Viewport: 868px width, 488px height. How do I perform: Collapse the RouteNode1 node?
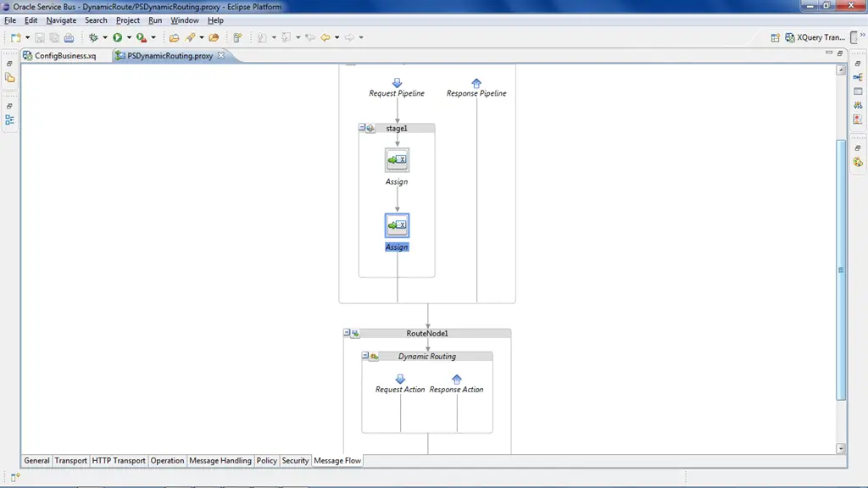[x=347, y=332]
